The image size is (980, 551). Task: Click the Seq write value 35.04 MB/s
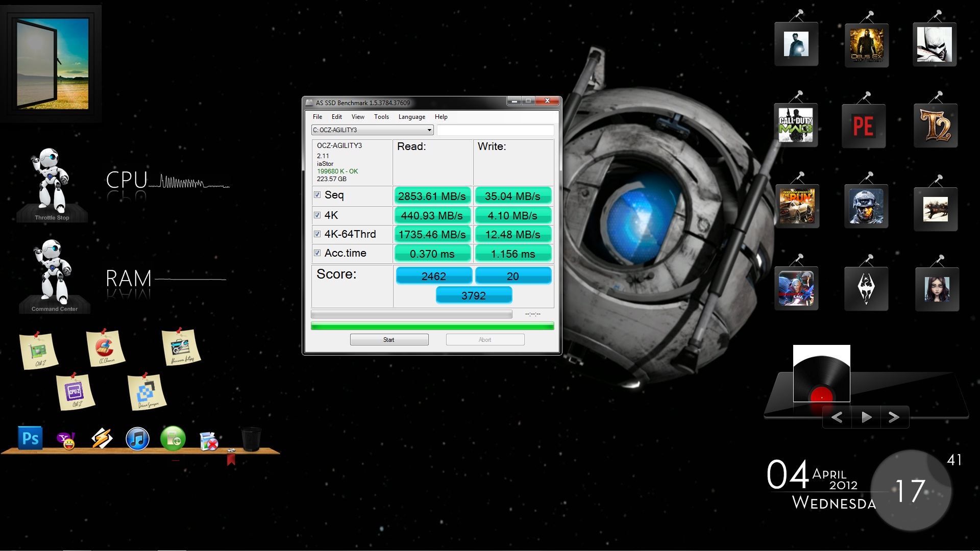click(512, 196)
